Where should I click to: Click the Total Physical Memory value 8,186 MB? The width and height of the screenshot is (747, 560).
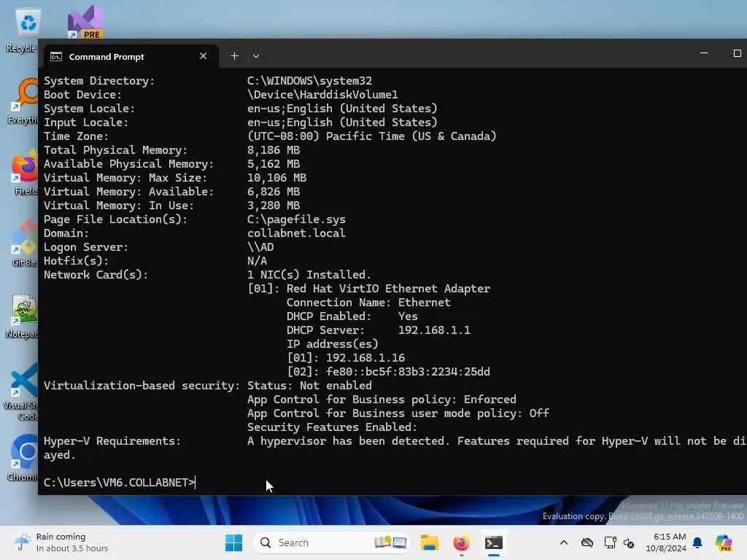[274, 150]
